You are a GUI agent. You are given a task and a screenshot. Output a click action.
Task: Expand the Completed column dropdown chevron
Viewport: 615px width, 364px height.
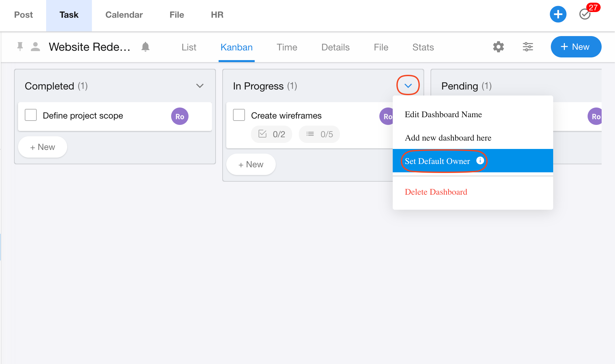200,86
